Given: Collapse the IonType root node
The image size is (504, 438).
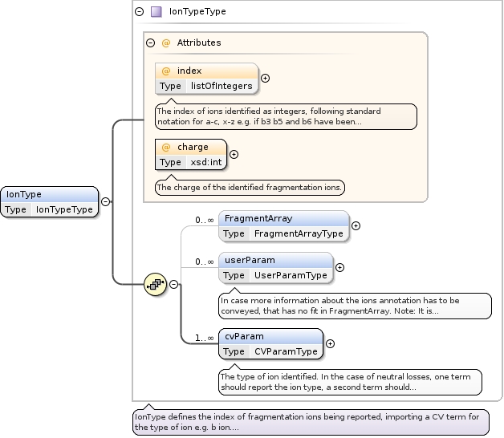Looking at the screenshot, I should click(x=105, y=202).
